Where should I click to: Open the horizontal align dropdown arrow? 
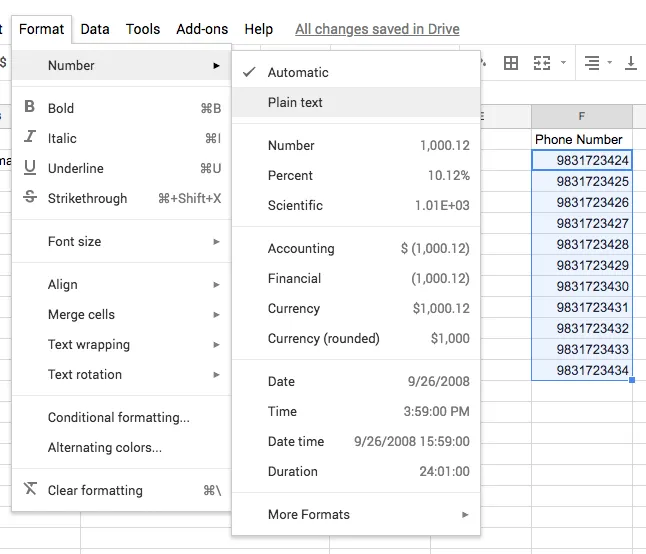(610, 63)
